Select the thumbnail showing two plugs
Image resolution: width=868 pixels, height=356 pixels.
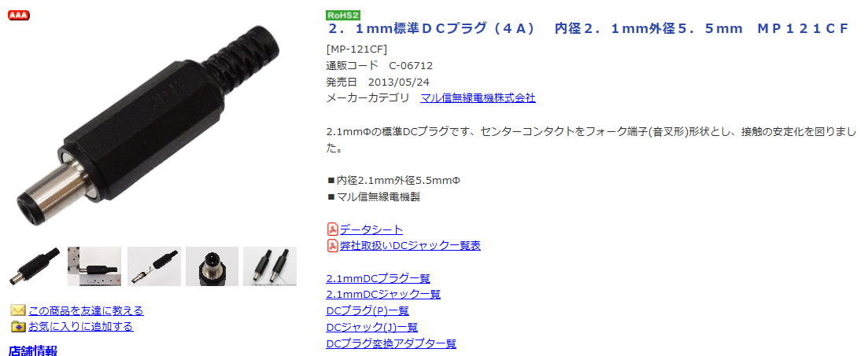click(270, 266)
